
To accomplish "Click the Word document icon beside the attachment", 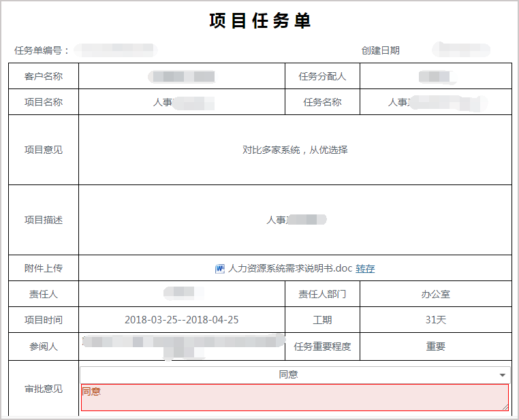I will (220, 268).
